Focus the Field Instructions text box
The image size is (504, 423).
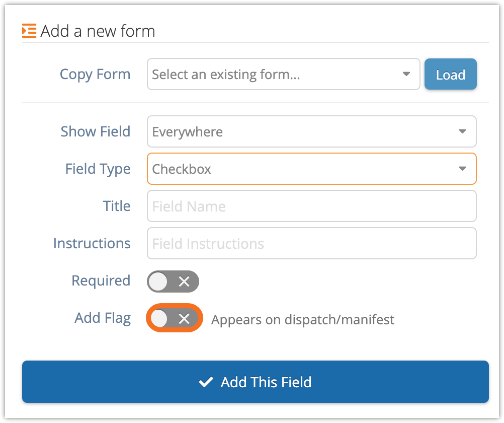coord(312,243)
